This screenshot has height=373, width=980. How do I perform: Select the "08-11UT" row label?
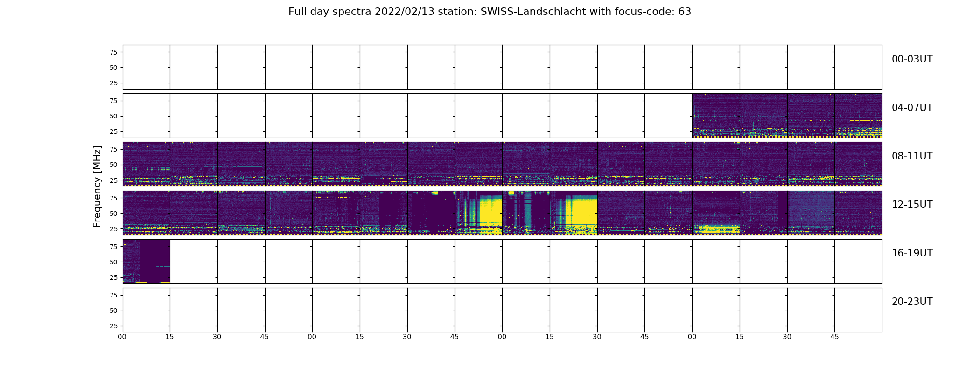click(x=912, y=156)
